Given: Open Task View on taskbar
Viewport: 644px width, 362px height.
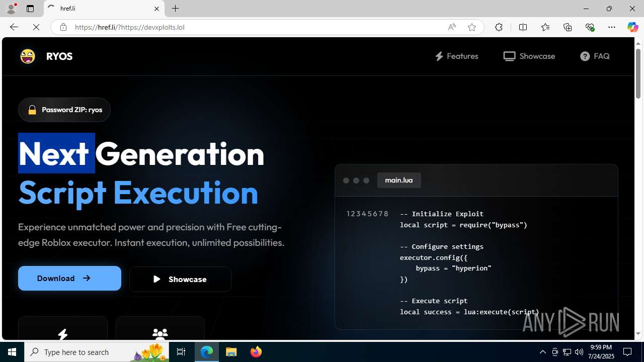Looking at the screenshot, I should tap(181, 352).
